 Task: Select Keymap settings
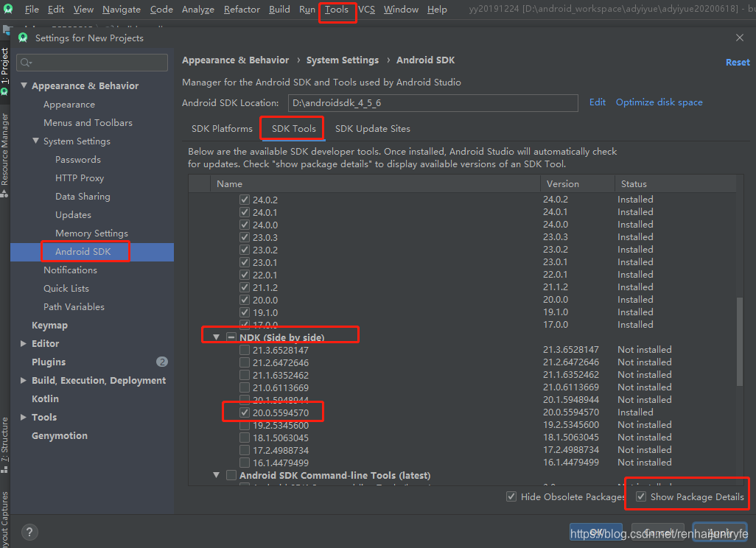pos(49,326)
